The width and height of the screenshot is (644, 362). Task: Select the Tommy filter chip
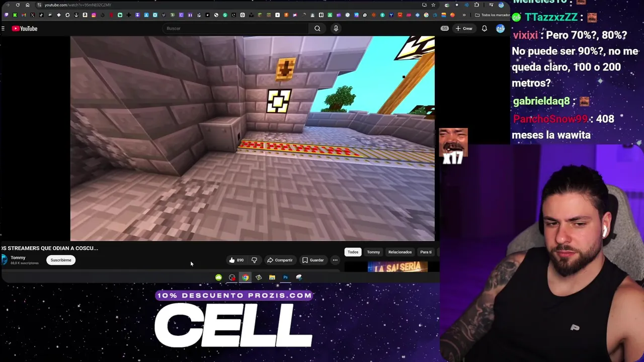tap(373, 252)
